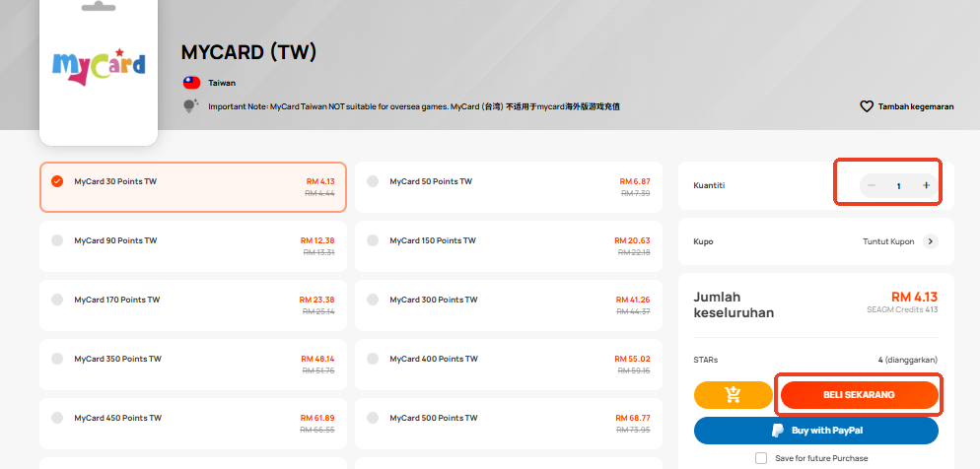Click the 4 (dianggarkan) value
Screen dimensions: 980x469
pos(907,360)
